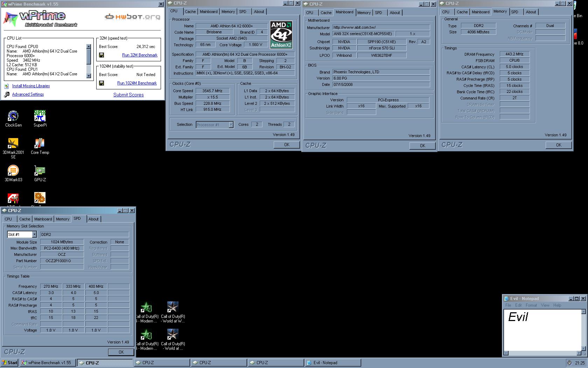Screen dimensions: 588x368
Task: Open Help menu in Notepad
Action: (557, 305)
